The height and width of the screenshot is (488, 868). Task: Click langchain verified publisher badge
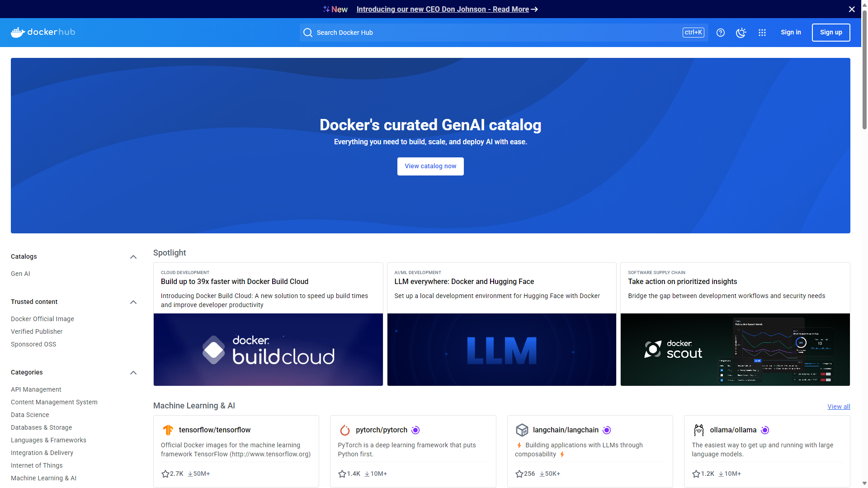click(607, 430)
